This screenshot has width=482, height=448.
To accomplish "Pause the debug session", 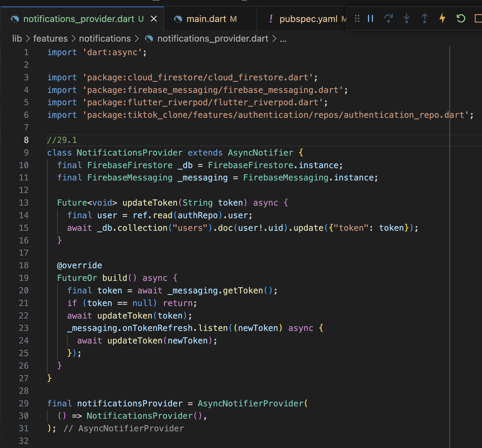I will 370,18.
